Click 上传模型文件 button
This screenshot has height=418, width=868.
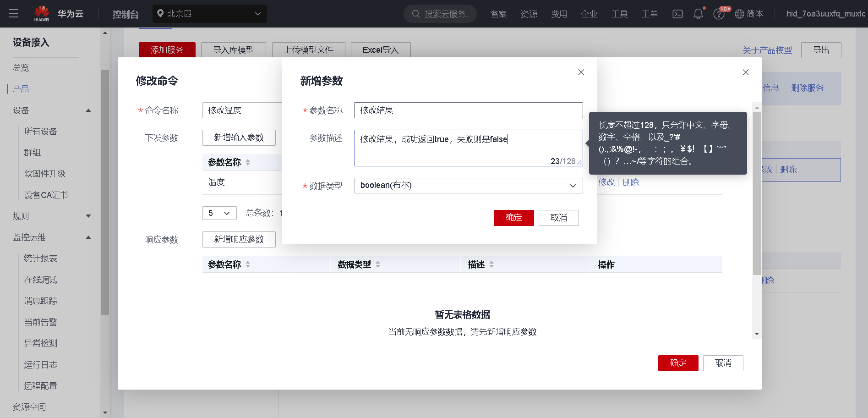[x=309, y=50]
